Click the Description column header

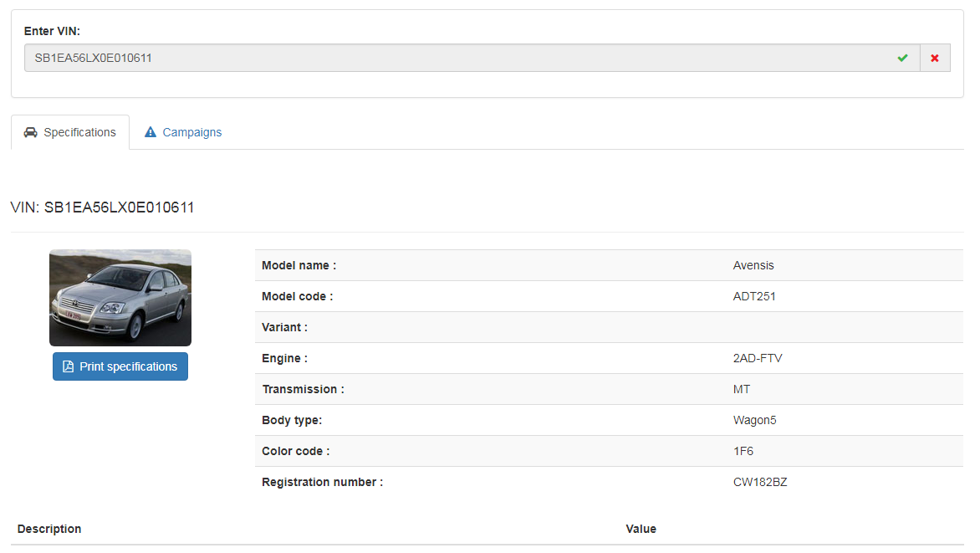pyautogui.click(x=49, y=529)
